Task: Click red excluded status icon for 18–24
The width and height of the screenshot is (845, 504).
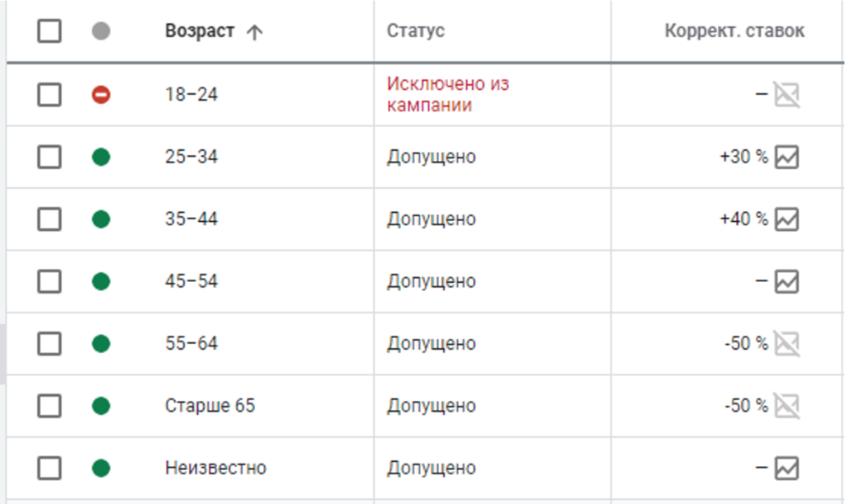Action: point(101,95)
